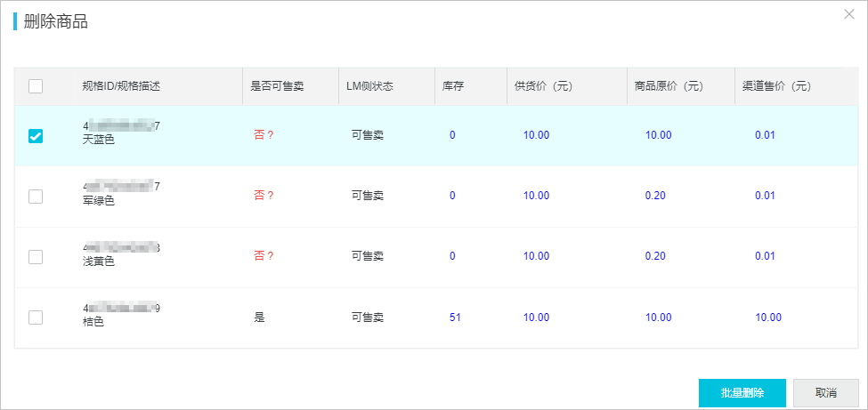Toggle the select-all checkbox in header

pyautogui.click(x=36, y=85)
